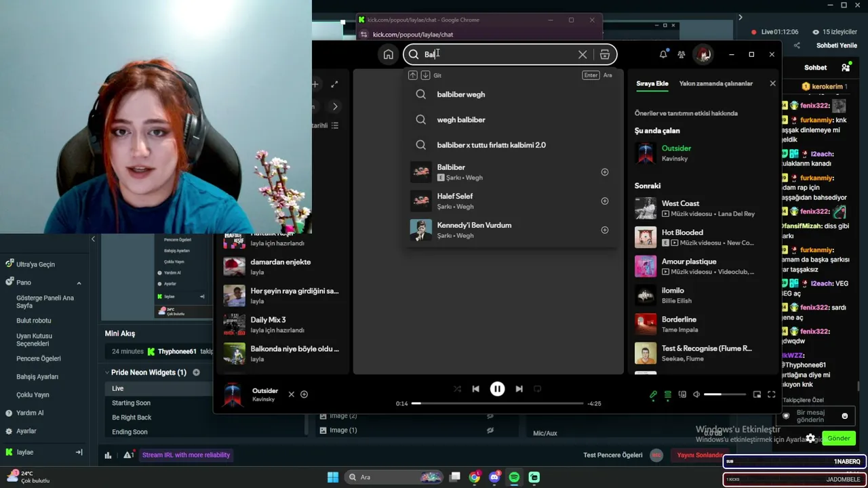This screenshot has height=488, width=868.
Task: Collapse the Pride Neon Widgets scene group
Action: click(x=107, y=372)
